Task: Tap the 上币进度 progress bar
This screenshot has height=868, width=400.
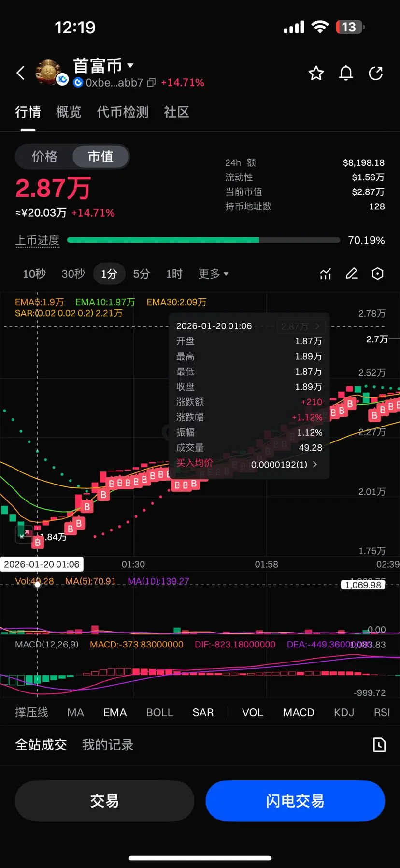Action: [203, 240]
